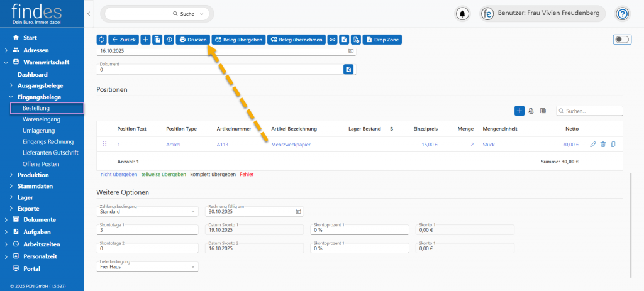Open the notification bell
The image size is (644, 291).
coord(463,14)
